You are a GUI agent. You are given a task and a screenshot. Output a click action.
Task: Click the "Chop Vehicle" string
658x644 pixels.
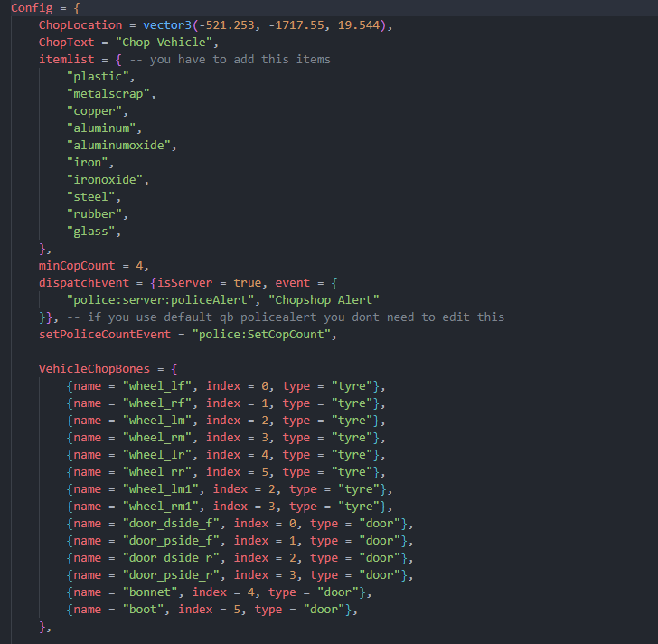coord(164,42)
